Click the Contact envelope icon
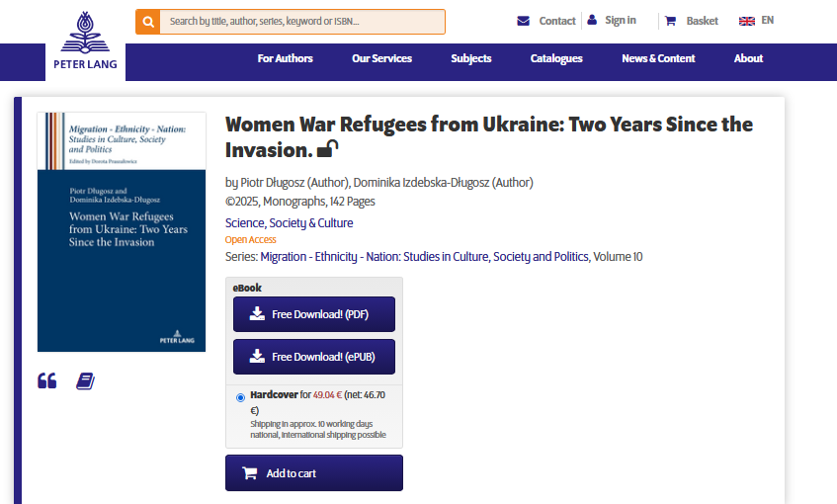The height and width of the screenshot is (504, 837). click(x=524, y=21)
